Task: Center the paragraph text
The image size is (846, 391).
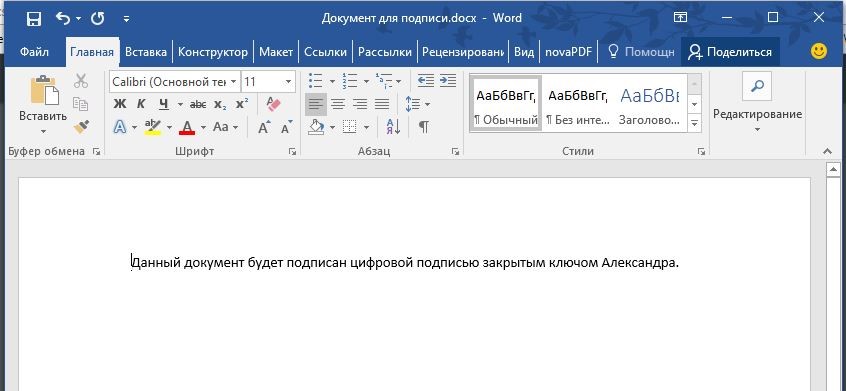Action: [338, 104]
